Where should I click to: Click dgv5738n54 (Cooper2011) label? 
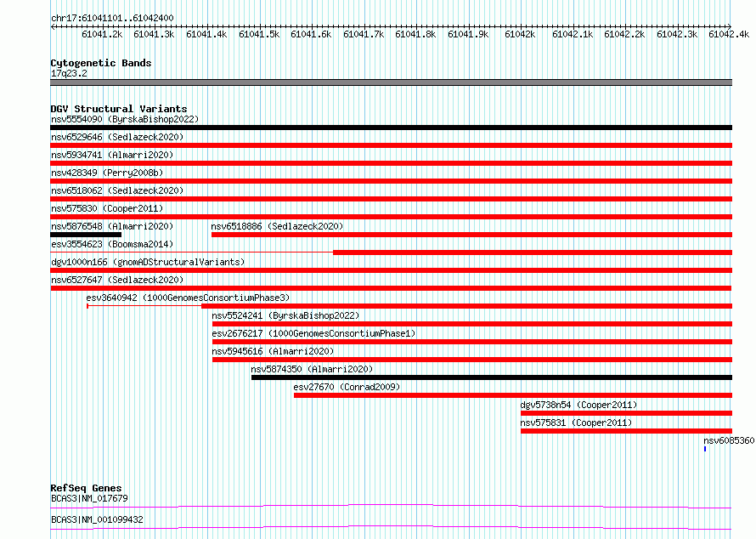(578, 405)
